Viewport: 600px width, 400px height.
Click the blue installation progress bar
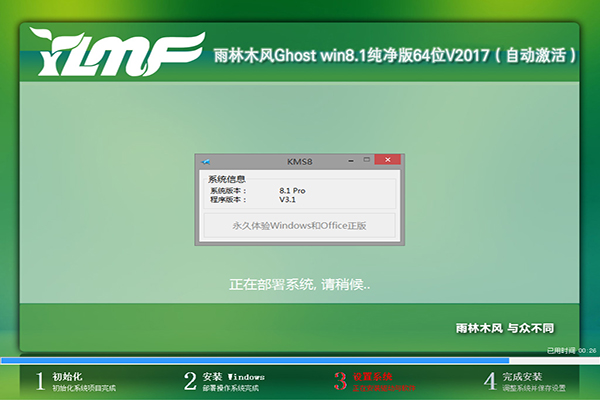click(255, 360)
